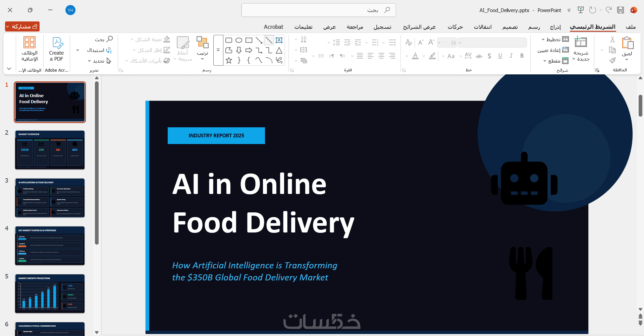Open the File (ملف) tab
This screenshot has width=644, height=336.
coord(631,27)
